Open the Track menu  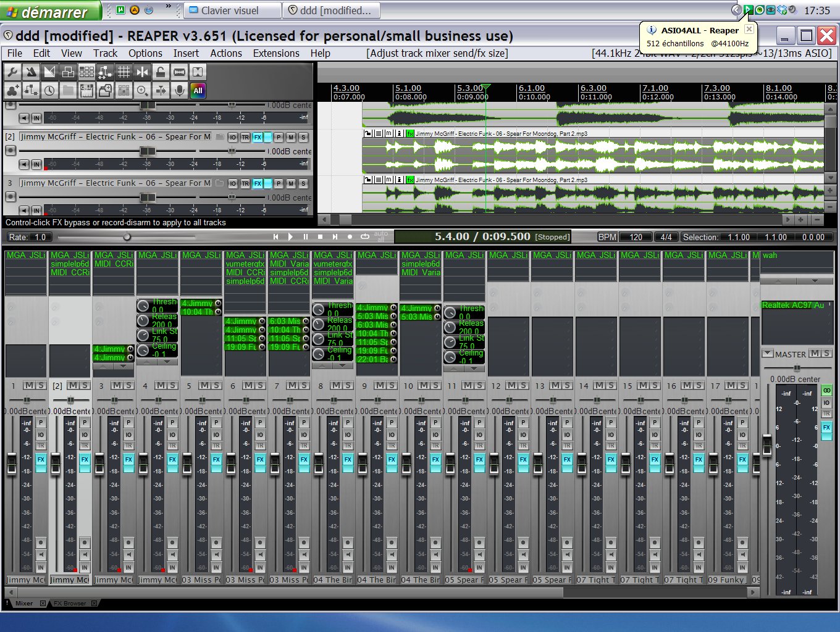click(105, 53)
